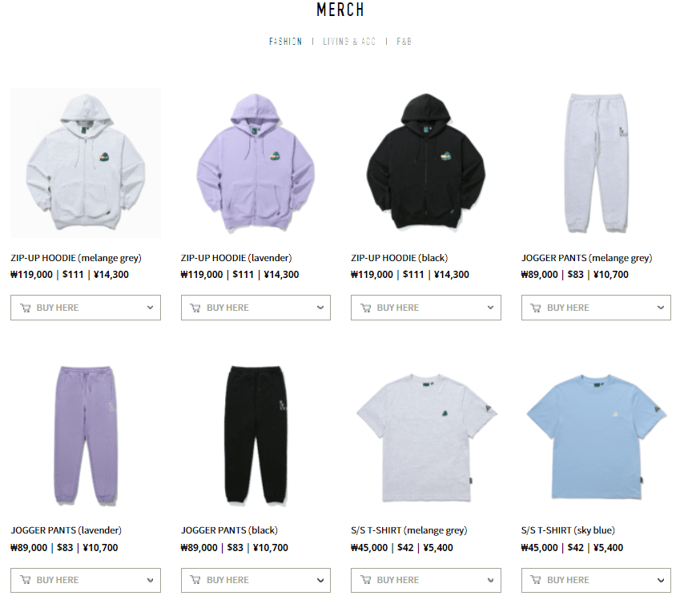
Task: Expand the BUY HERE chevron for the lavender hoodie
Action: (x=320, y=308)
